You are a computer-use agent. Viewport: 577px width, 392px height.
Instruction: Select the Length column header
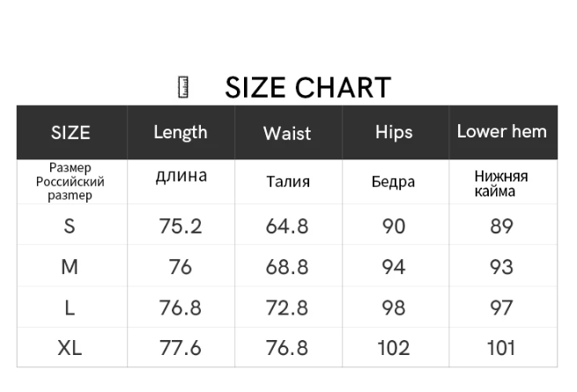pyautogui.click(x=181, y=132)
